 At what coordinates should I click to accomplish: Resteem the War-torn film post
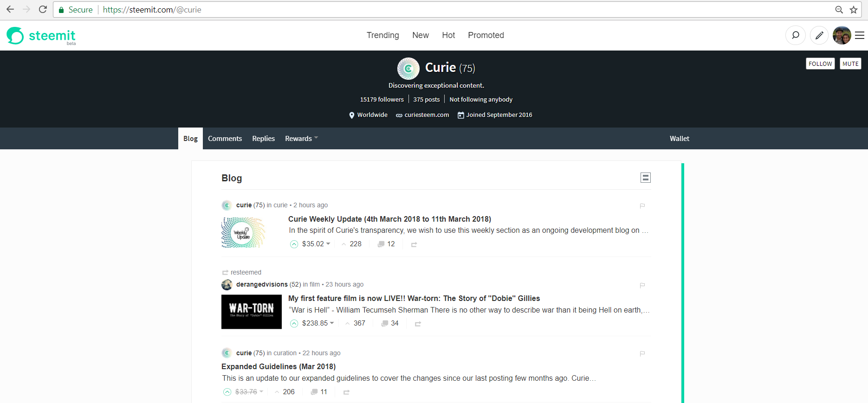pos(418,324)
